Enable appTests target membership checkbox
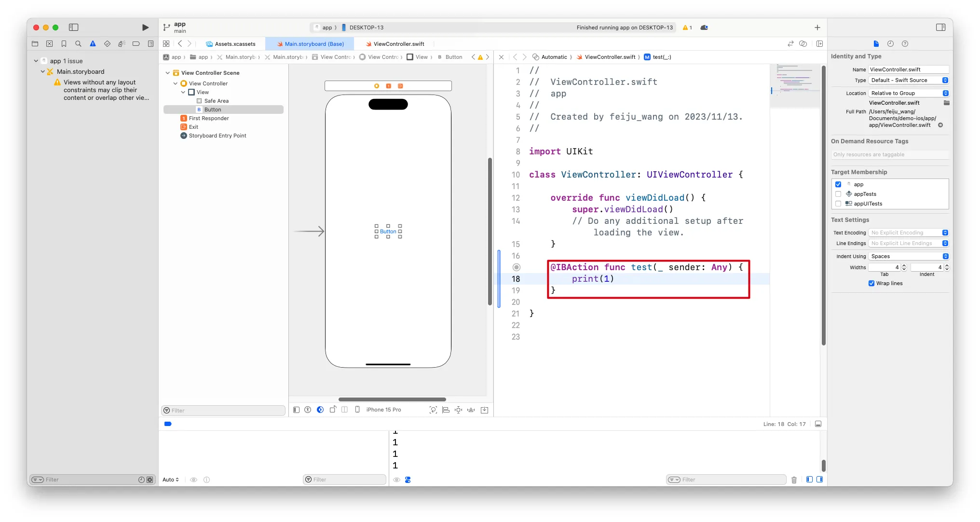980x522 pixels. click(x=838, y=194)
